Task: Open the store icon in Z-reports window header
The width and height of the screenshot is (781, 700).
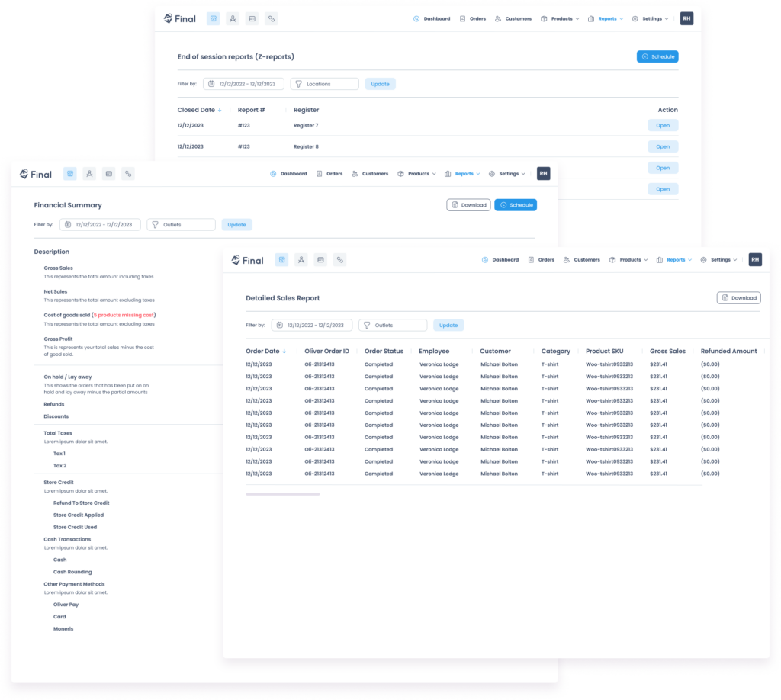Action: click(x=214, y=19)
